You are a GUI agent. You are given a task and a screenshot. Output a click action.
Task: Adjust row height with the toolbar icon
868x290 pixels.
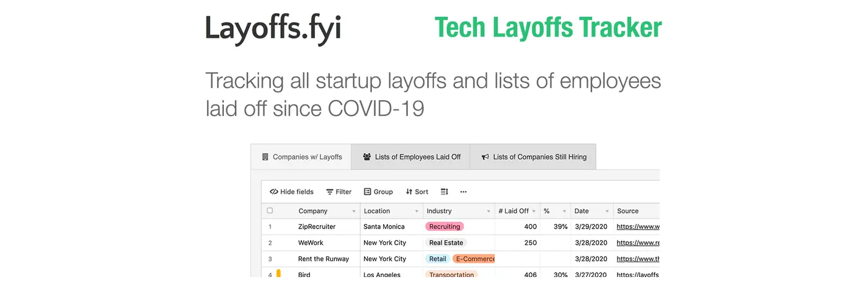pyautogui.click(x=445, y=192)
